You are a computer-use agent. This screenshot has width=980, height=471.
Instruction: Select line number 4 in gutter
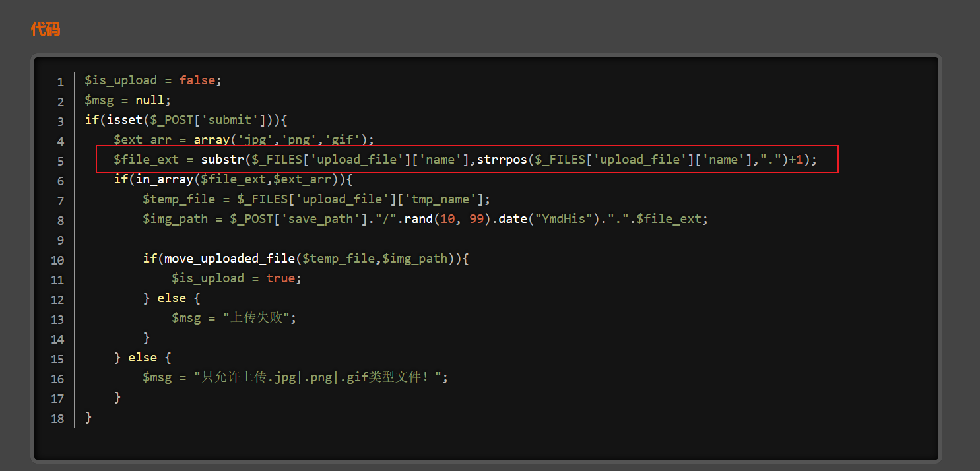(61, 141)
